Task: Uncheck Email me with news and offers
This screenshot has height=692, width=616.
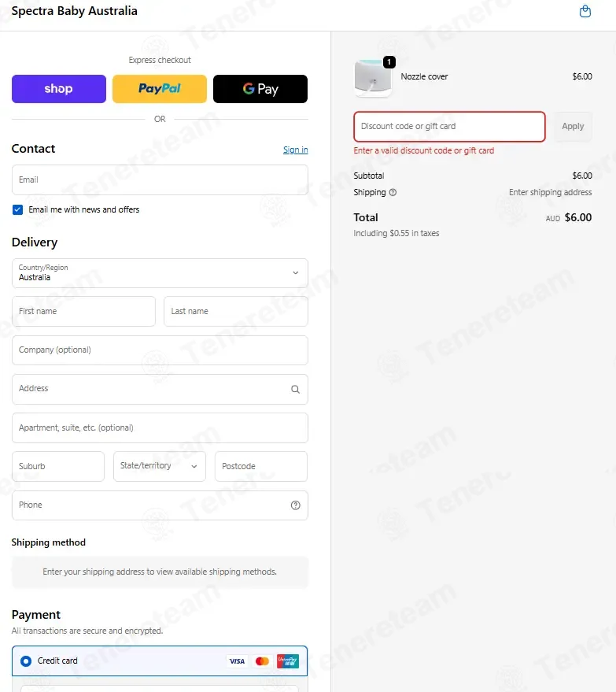Action: (x=17, y=209)
